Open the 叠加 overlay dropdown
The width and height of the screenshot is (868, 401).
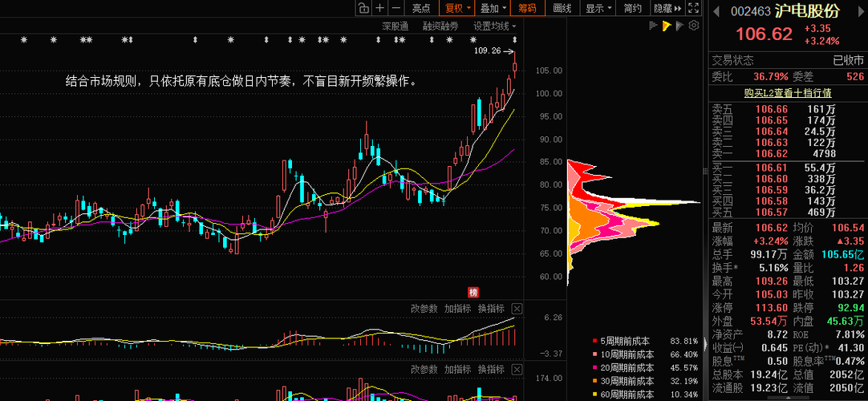point(493,8)
